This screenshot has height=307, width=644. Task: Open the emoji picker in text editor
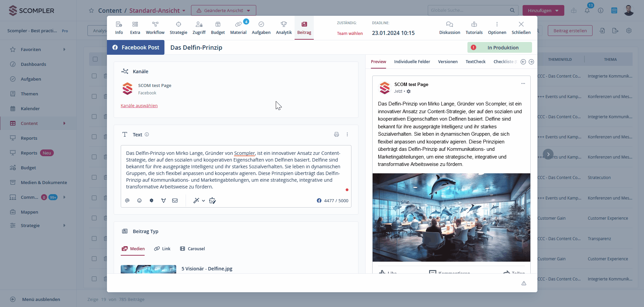139,201
